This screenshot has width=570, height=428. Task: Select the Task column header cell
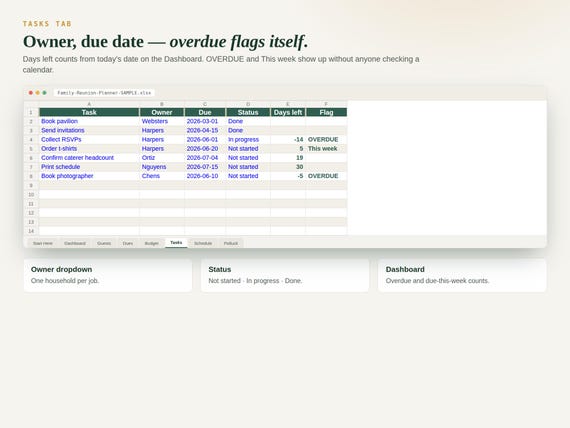[x=89, y=112]
